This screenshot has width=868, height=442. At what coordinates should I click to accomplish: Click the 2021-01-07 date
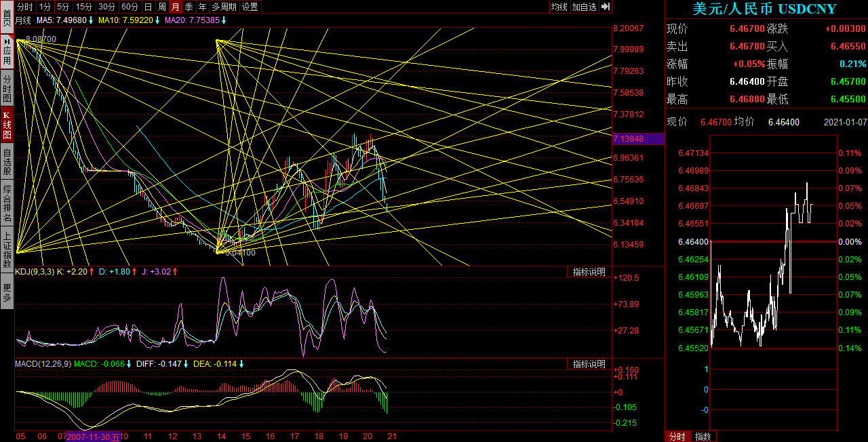point(844,122)
